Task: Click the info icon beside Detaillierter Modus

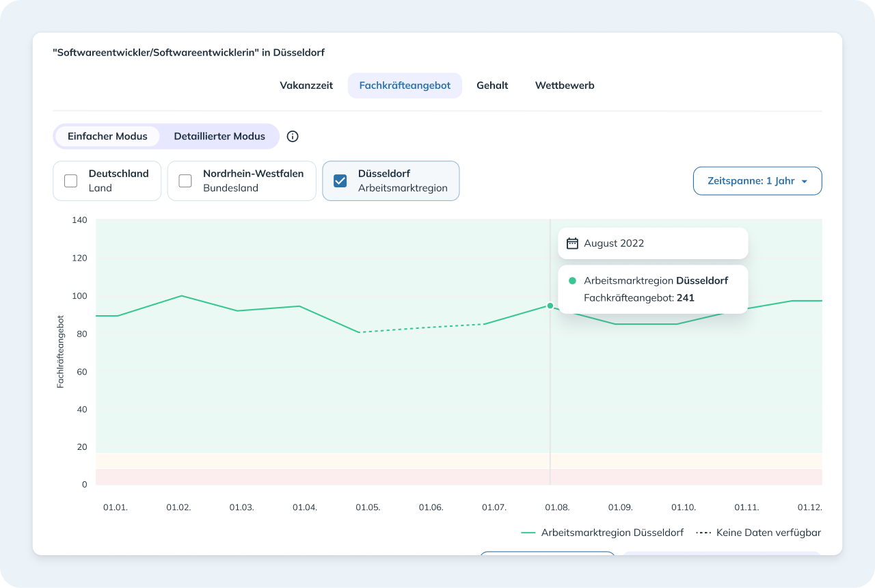Action: point(293,136)
